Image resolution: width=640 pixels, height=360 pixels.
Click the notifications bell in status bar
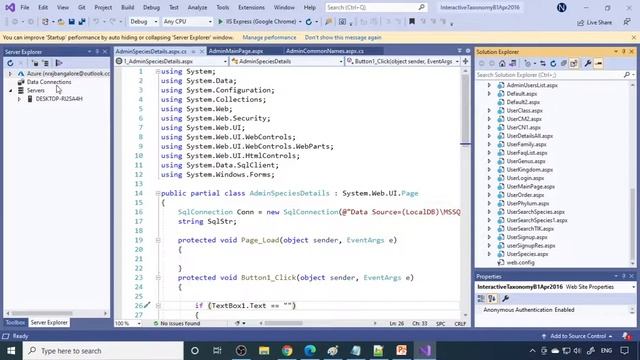point(626,336)
